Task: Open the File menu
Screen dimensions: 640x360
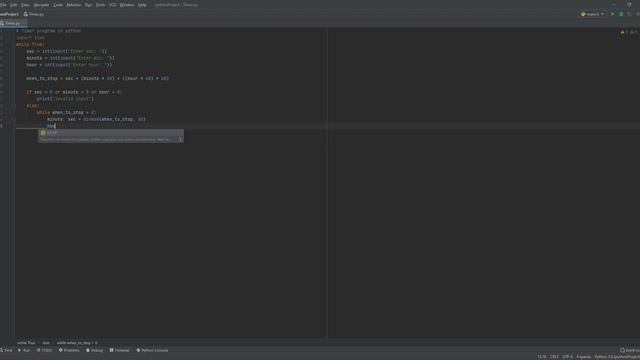Action: tap(3, 5)
